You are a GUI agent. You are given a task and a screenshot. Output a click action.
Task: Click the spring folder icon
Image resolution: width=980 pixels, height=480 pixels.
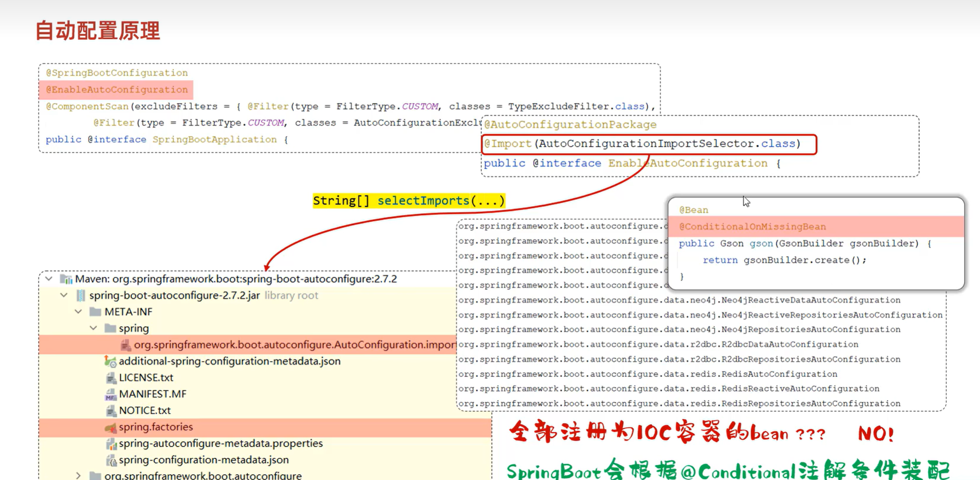coord(110,328)
